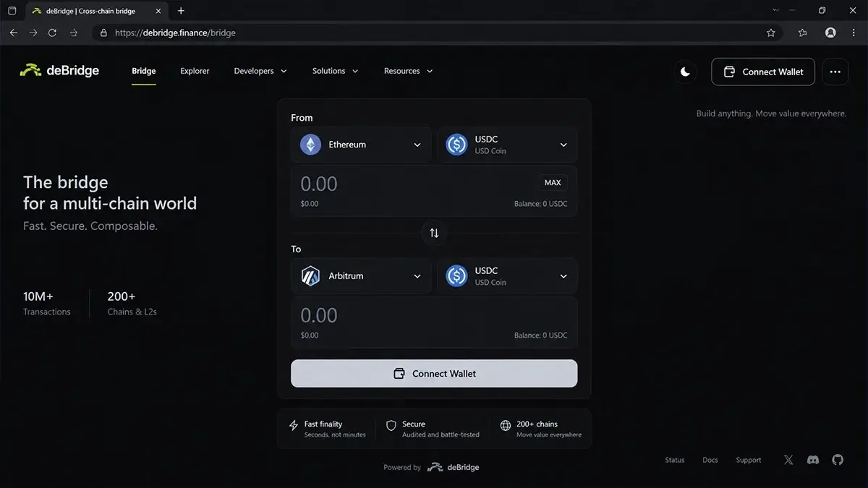This screenshot has width=868, height=488.
Task: Open the favorites icon next to the bookmark star
Action: tap(803, 33)
